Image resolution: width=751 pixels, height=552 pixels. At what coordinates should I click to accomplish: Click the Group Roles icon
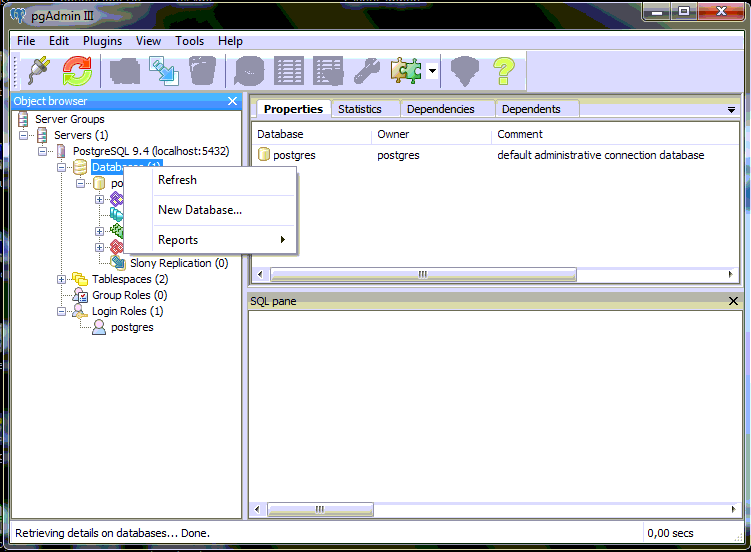[80, 295]
